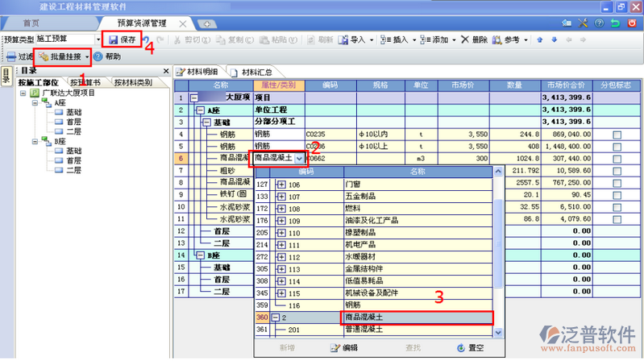Click the 编辑 edit button in popup
644x361 pixels.
[x=344, y=348]
